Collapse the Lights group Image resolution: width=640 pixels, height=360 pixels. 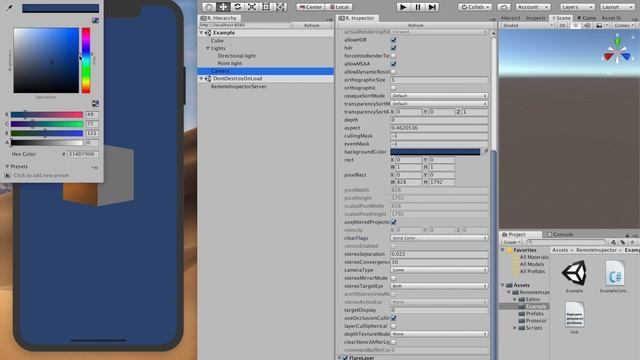click(x=208, y=48)
